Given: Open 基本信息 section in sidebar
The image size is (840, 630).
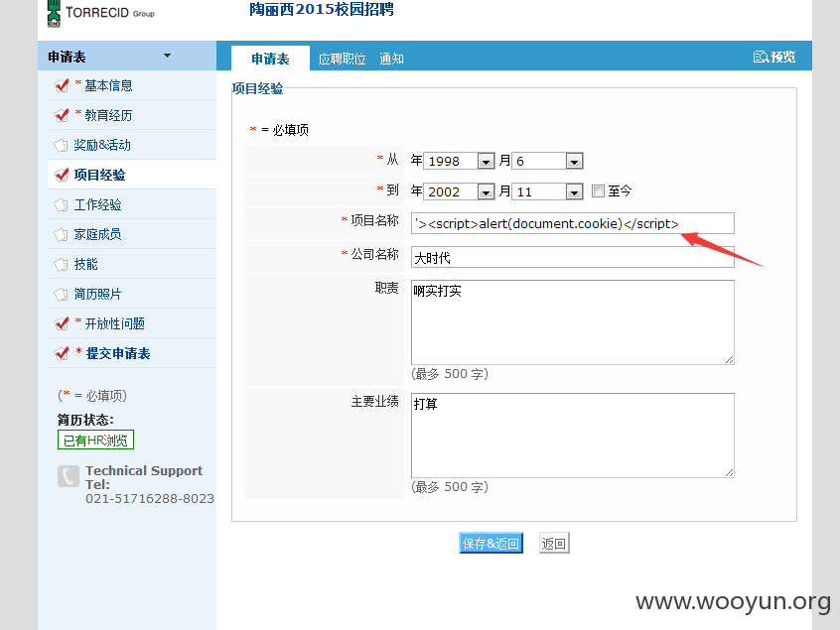Looking at the screenshot, I should (x=108, y=85).
